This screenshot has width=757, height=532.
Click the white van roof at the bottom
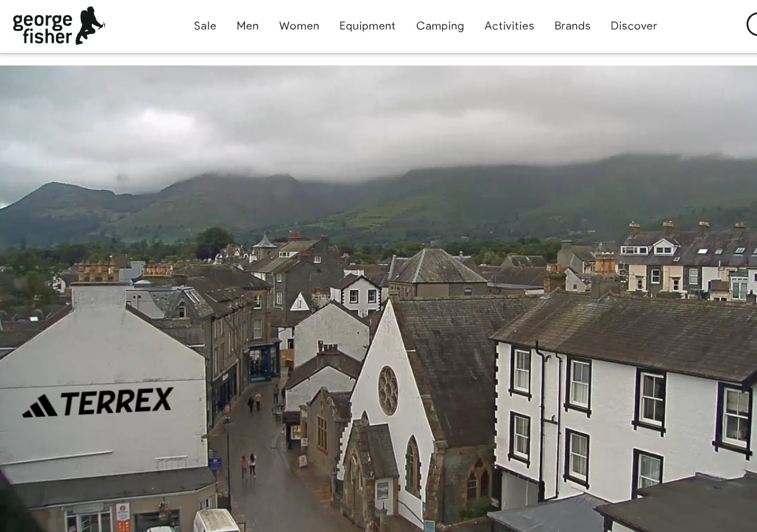click(x=215, y=520)
